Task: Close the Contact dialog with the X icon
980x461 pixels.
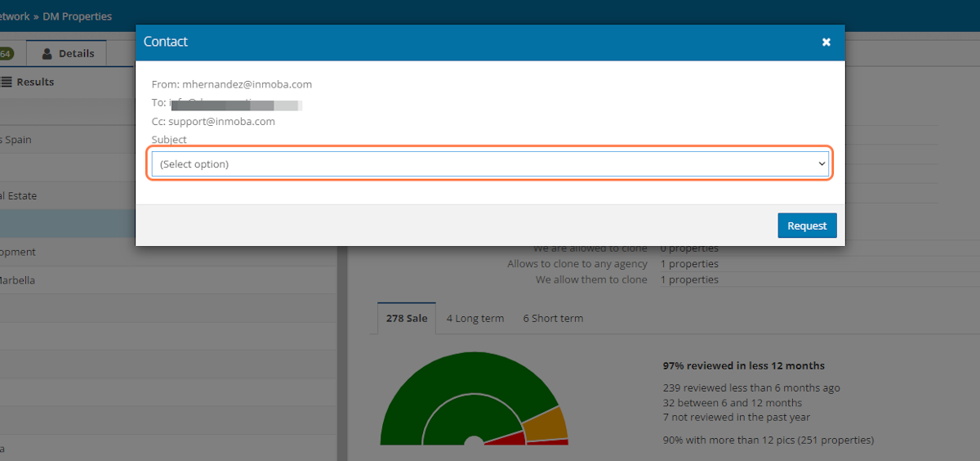Action: click(x=826, y=42)
